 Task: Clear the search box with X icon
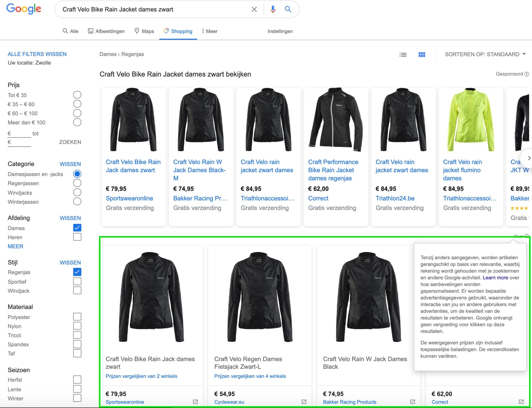pyautogui.click(x=254, y=9)
